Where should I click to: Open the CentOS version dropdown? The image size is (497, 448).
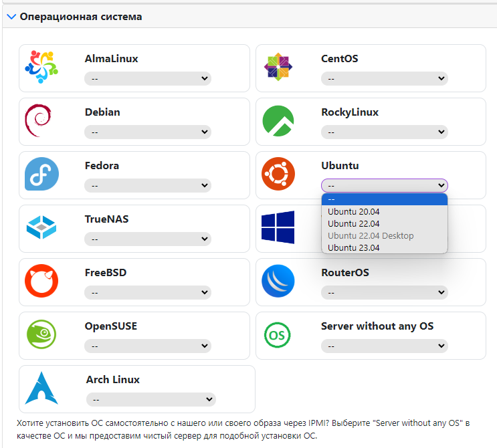(x=385, y=78)
